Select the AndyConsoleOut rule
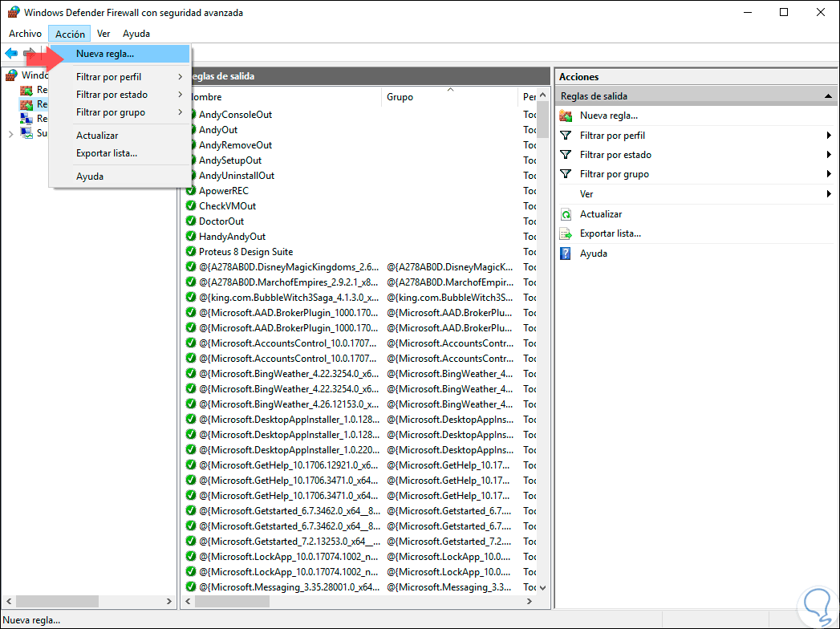 tap(235, 115)
